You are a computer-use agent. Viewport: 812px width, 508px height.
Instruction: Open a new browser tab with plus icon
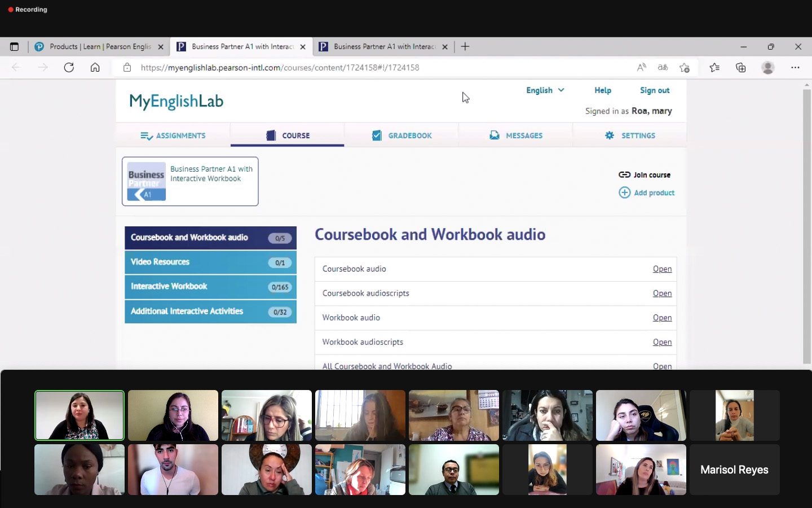click(x=465, y=47)
